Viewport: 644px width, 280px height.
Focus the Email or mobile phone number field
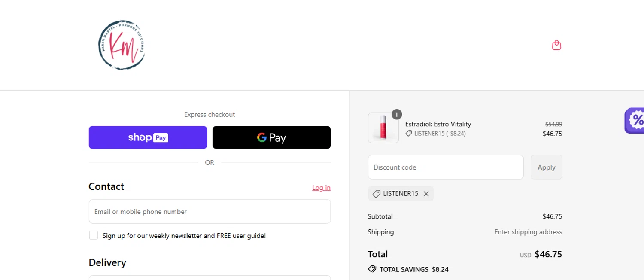[x=210, y=211]
